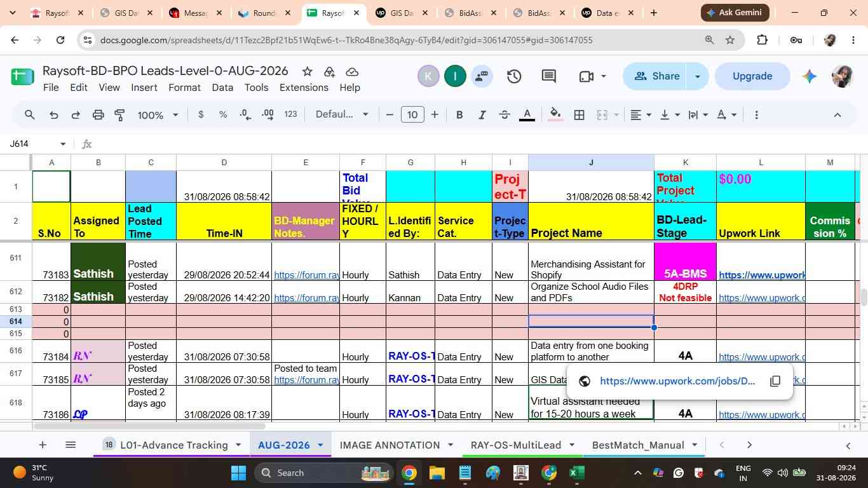Copy the Upwork link from popup
This screenshot has height=488, width=868.
pyautogui.click(x=775, y=381)
